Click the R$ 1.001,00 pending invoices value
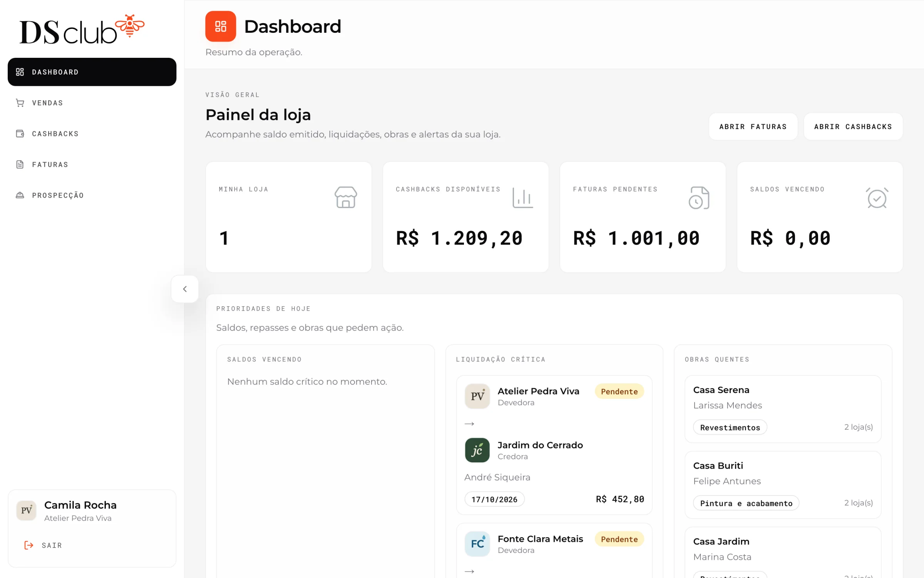The height and width of the screenshot is (578, 924). tap(636, 238)
